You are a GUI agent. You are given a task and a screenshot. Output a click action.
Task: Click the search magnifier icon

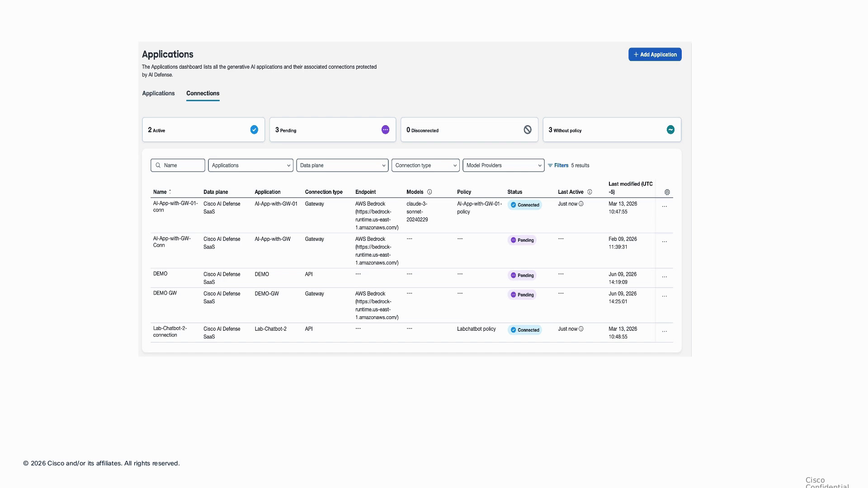pos(158,165)
